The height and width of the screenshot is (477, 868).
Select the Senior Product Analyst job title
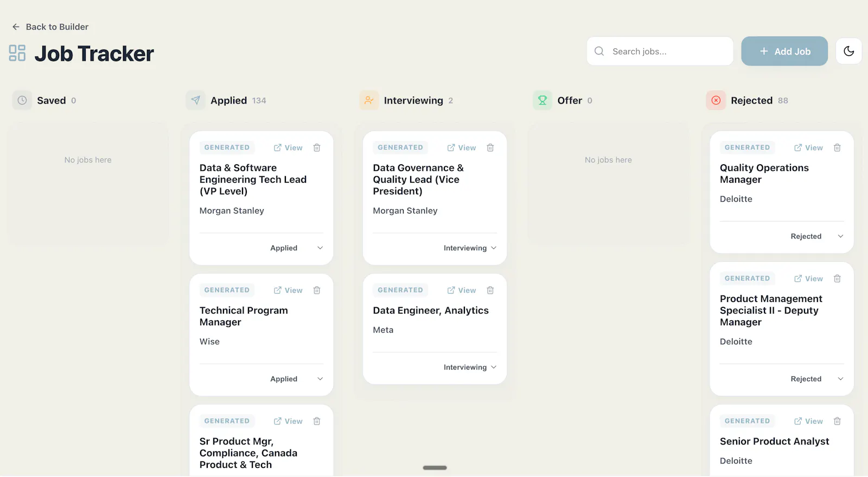[x=774, y=441]
